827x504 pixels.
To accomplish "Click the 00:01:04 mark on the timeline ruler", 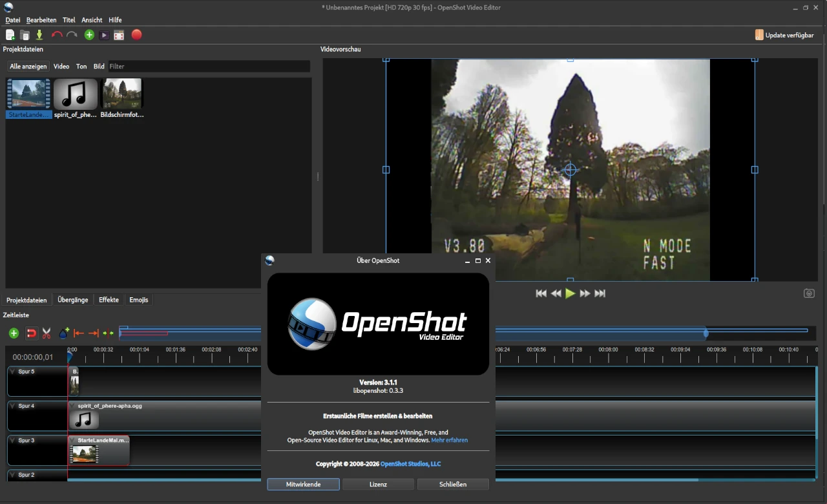I will click(x=140, y=350).
